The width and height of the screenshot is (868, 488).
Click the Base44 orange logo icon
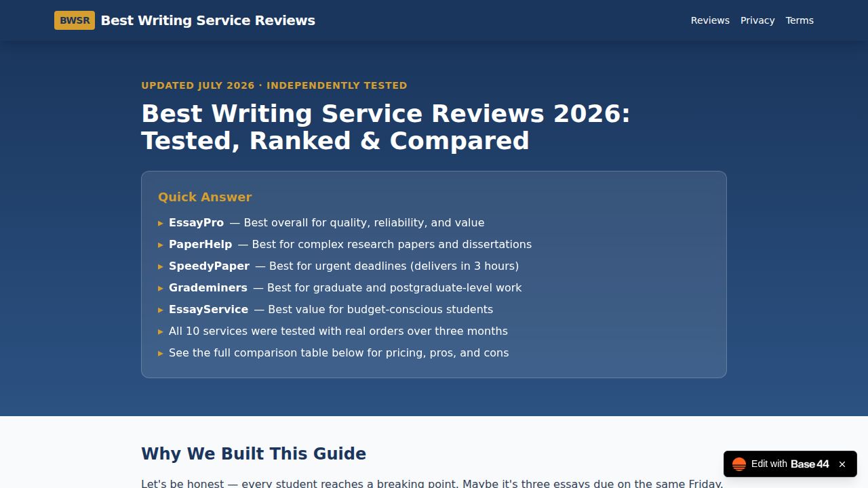click(x=739, y=464)
